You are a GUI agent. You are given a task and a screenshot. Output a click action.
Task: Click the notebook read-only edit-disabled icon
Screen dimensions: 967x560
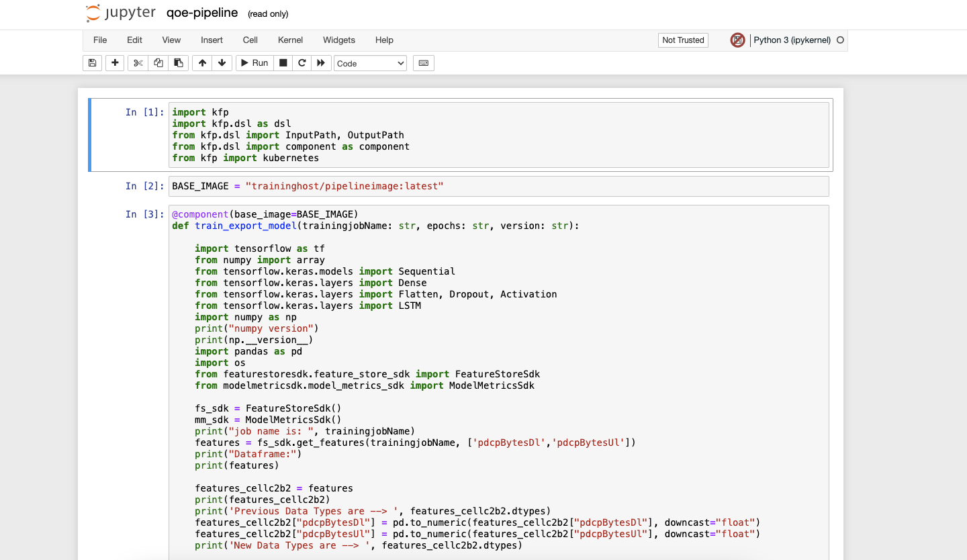[x=737, y=40]
